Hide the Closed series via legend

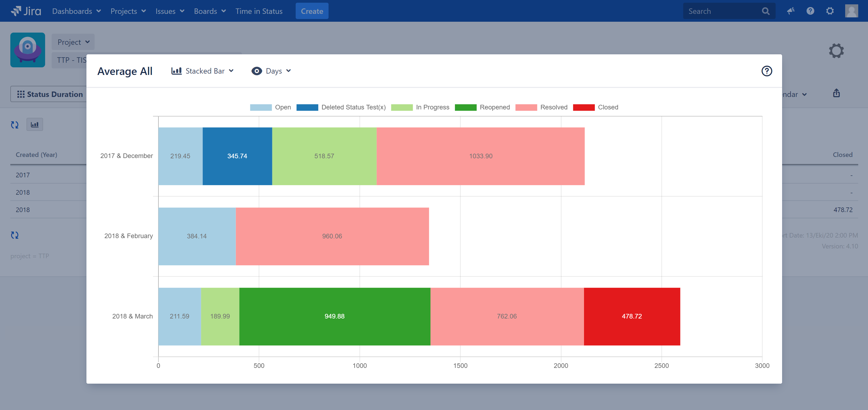click(x=595, y=107)
